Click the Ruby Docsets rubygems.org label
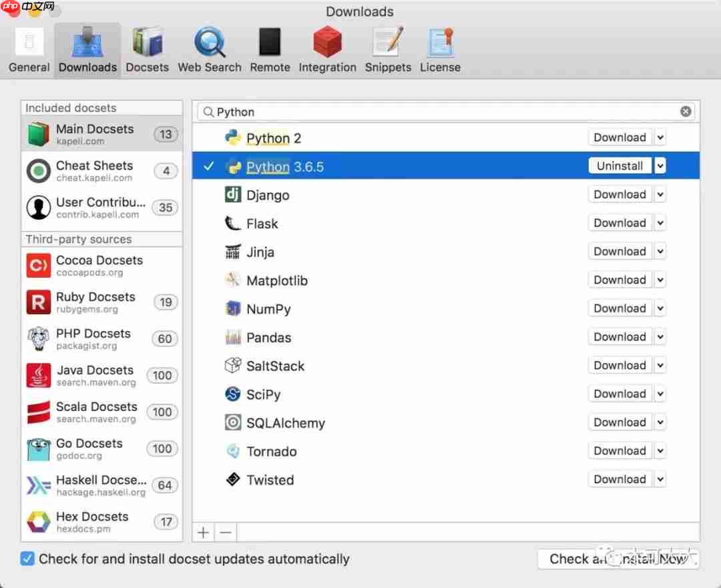Screen dimensions: 721x588 point(87,310)
